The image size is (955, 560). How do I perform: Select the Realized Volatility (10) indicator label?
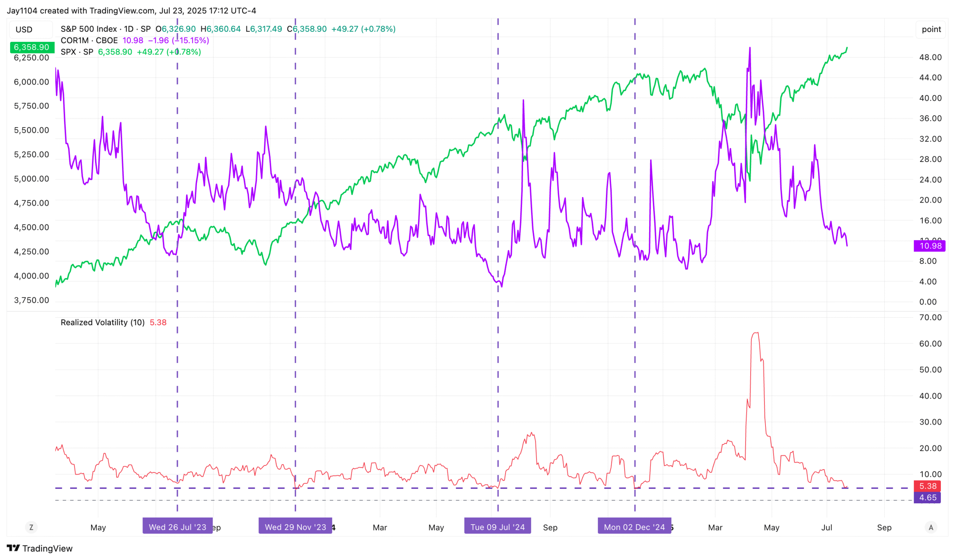pyautogui.click(x=102, y=322)
